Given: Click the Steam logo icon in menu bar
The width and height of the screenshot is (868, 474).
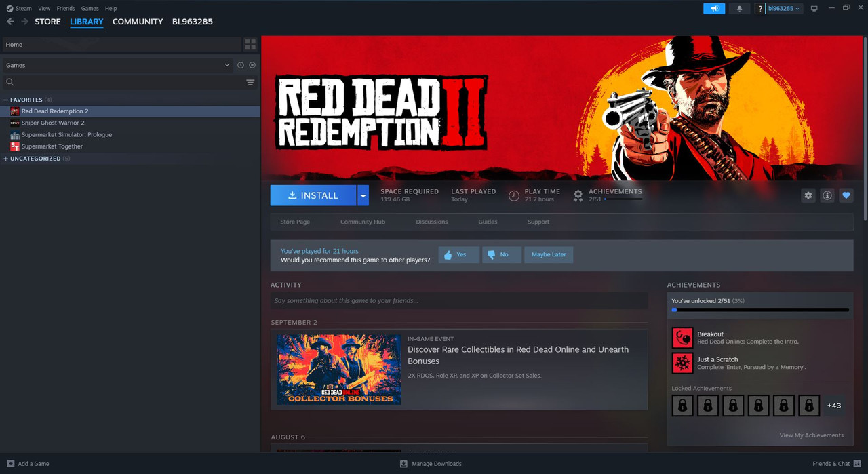Looking at the screenshot, I should pos(8,8).
